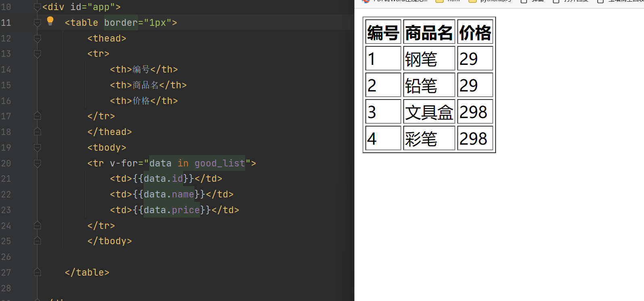This screenshot has width=644, height=301.
Task: Click the 彩笔 cell in the table
Action: 429,138
